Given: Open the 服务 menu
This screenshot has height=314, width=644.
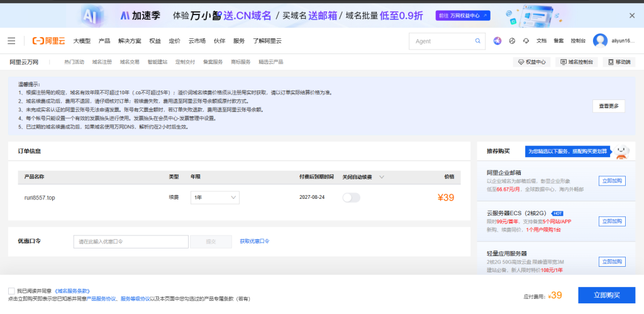Looking at the screenshot, I should pos(239,41).
